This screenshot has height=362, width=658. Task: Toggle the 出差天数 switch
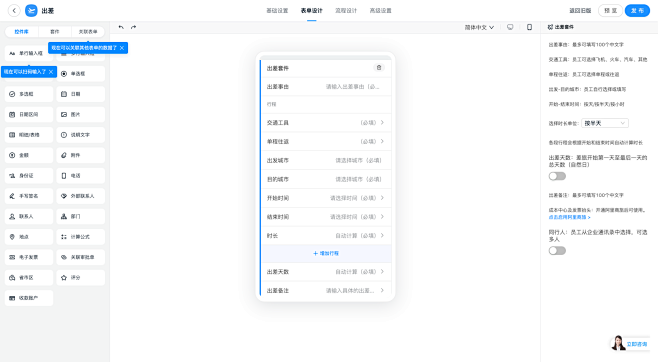557,176
